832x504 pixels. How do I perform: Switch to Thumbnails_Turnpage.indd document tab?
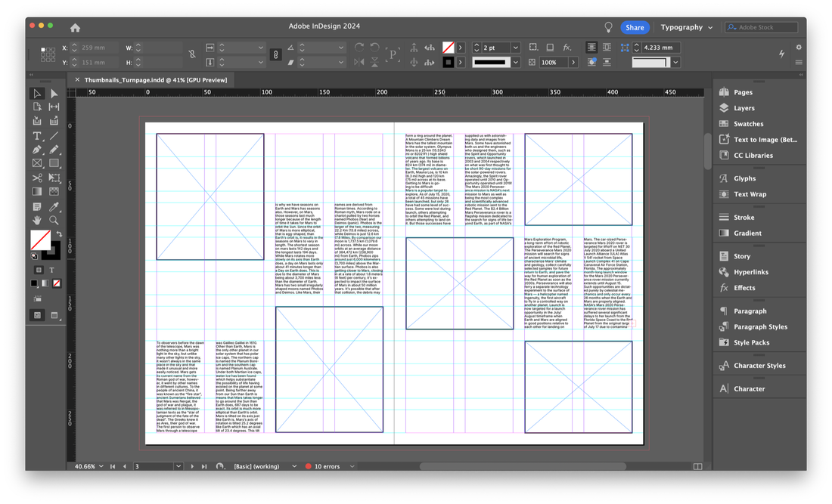point(156,80)
